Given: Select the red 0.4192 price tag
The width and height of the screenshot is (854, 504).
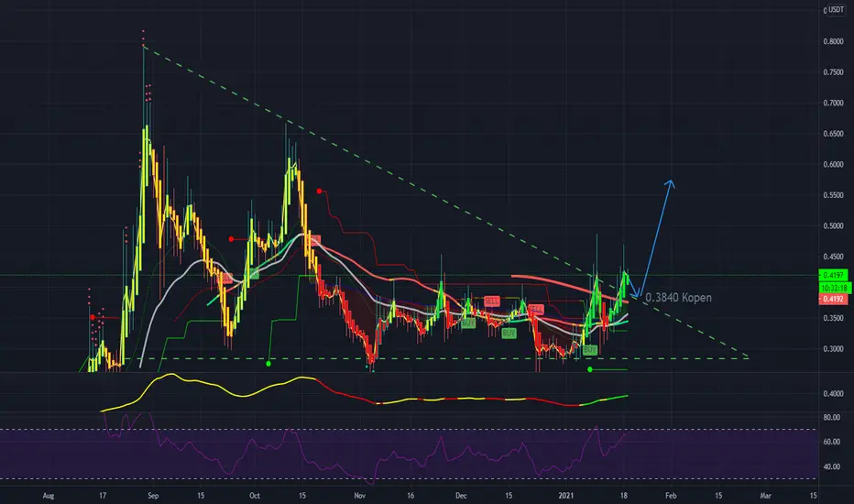Looking at the screenshot, I should (x=833, y=299).
